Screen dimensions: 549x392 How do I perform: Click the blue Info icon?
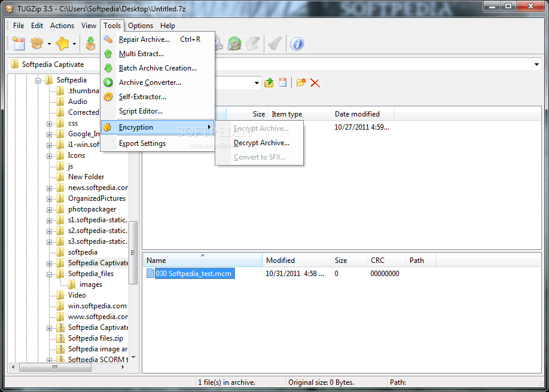pyautogui.click(x=297, y=44)
